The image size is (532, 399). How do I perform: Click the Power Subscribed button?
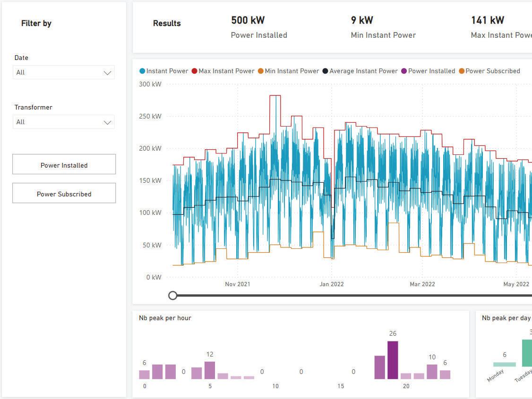point(64,193)
